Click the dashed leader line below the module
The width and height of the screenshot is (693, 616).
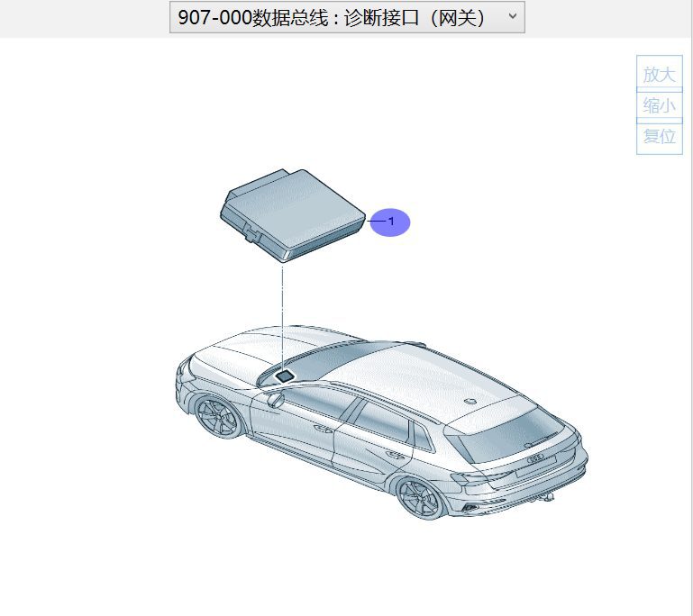[x=283, y=311]
